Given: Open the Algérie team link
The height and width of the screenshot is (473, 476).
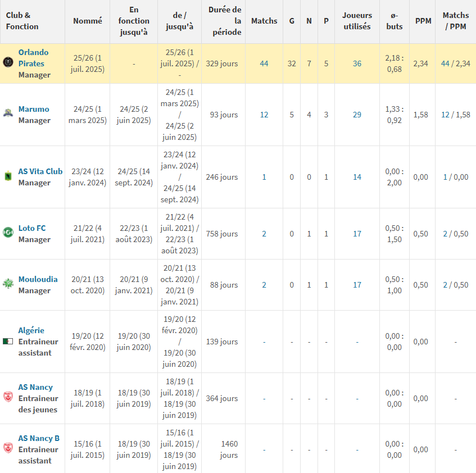Looking at the screenshot, I should tap(31, 330).
